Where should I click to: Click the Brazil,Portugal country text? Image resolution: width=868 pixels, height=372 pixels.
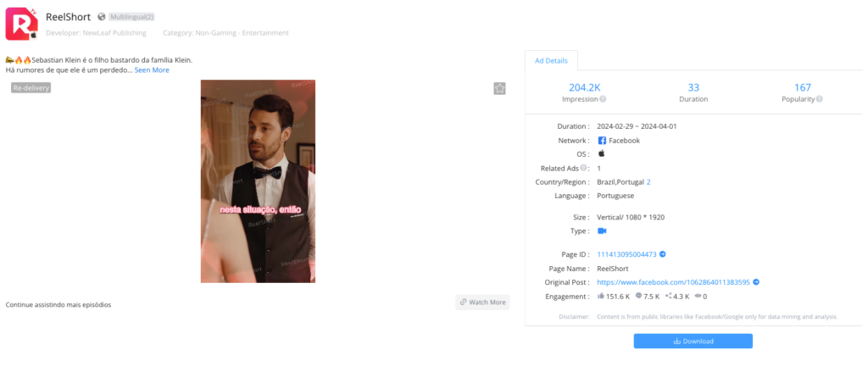pos(620,181)
